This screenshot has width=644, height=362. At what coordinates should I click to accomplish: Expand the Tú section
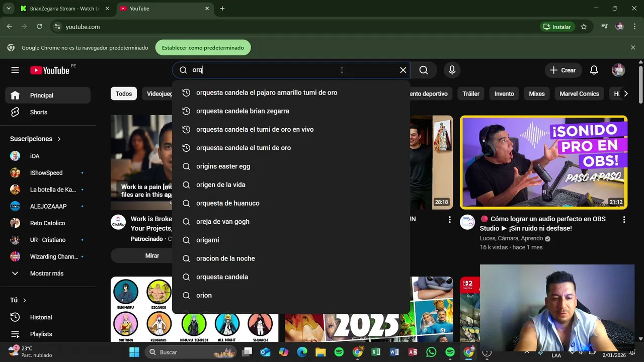(x=18, y=300)
